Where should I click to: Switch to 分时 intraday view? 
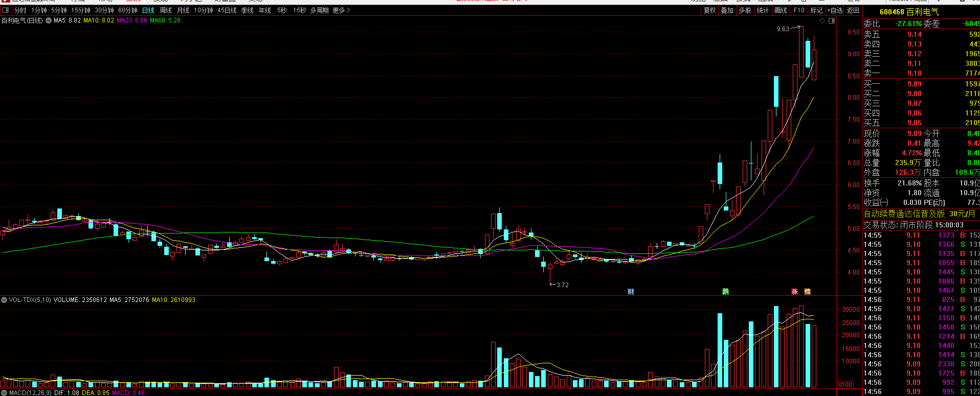[20, 10]
